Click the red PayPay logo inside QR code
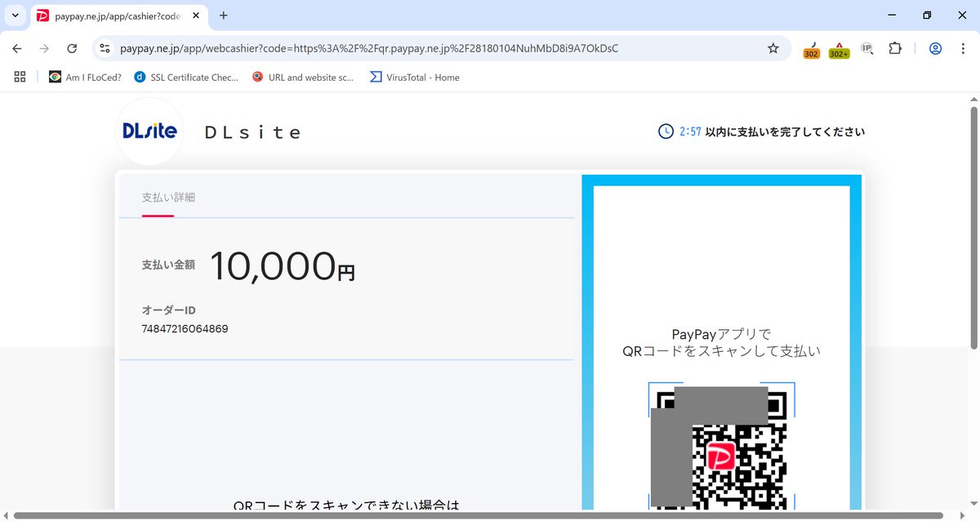Viewport: 980px width, 521px height. pos(722,456)
